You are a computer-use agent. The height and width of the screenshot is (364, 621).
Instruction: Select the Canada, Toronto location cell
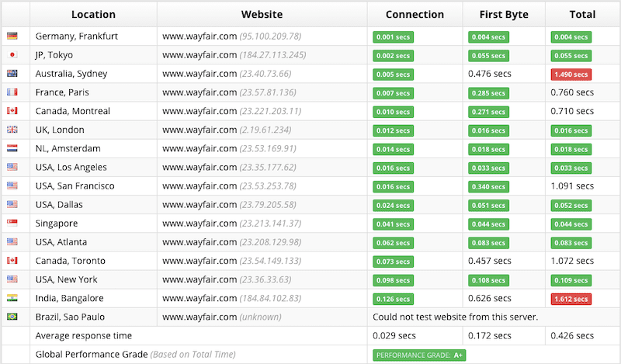[93, 261]
